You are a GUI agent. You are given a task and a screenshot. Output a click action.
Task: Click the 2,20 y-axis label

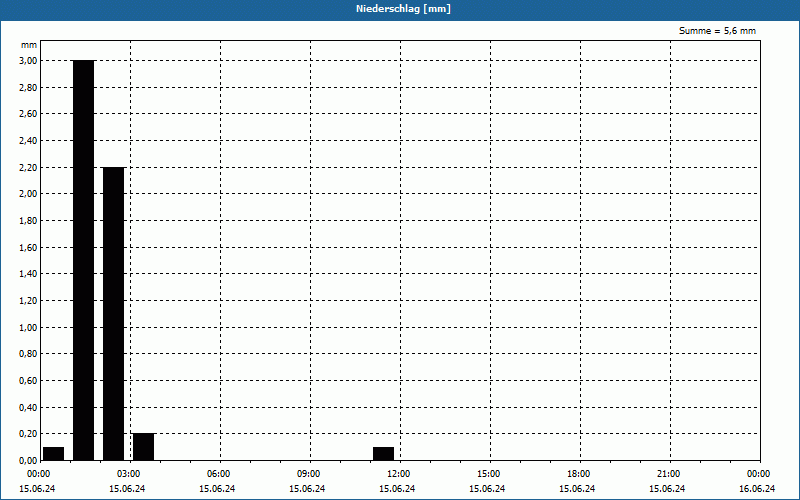click(28, 167)
